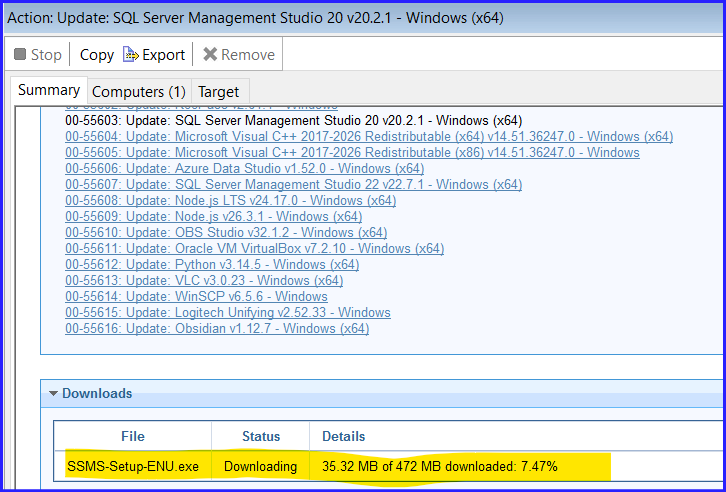The image size is (726, 492).
Task: Open the Computers (1) tab
Action: (139, 92)
